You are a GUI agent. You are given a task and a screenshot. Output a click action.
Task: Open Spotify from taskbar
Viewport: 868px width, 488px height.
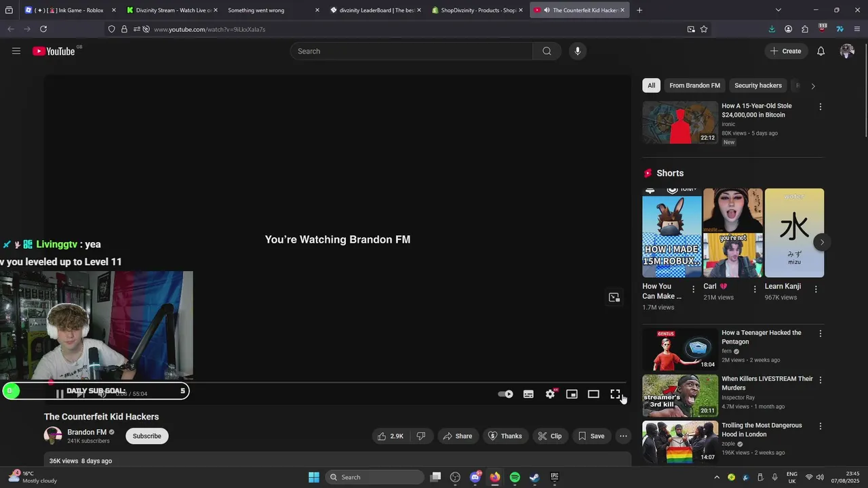[x=515, y=477]
